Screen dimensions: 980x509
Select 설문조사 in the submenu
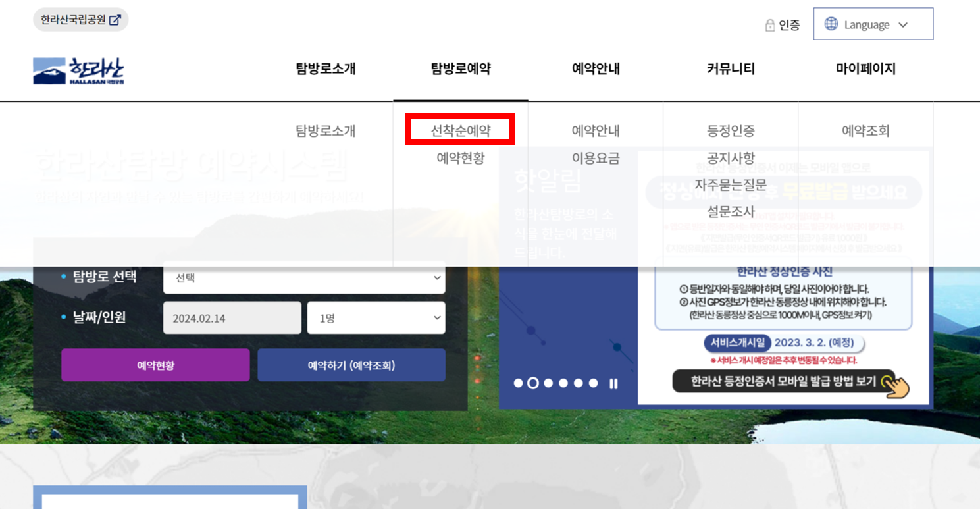point(731,212)
